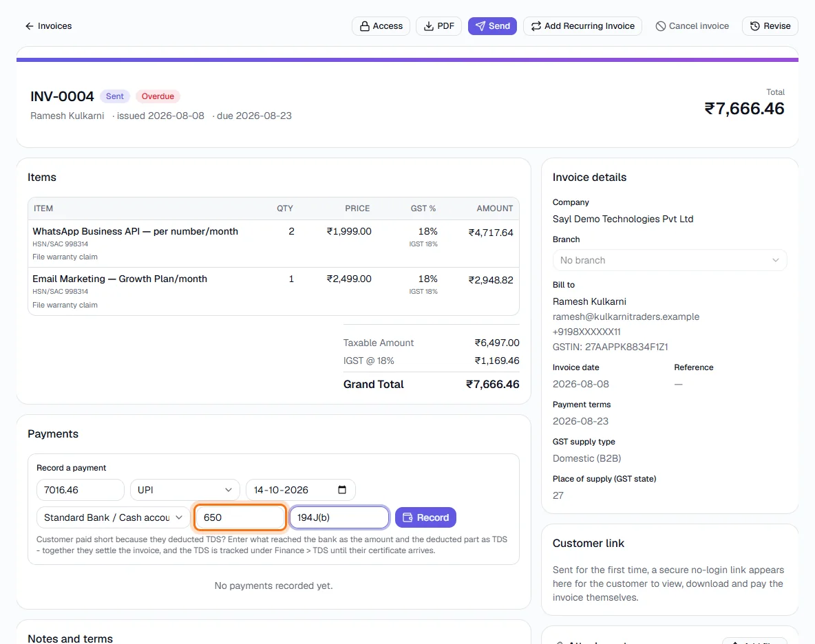Click the repeat arrows icon for recurring invoice
This screenshot has height=644, width=815.
[536, 26]
